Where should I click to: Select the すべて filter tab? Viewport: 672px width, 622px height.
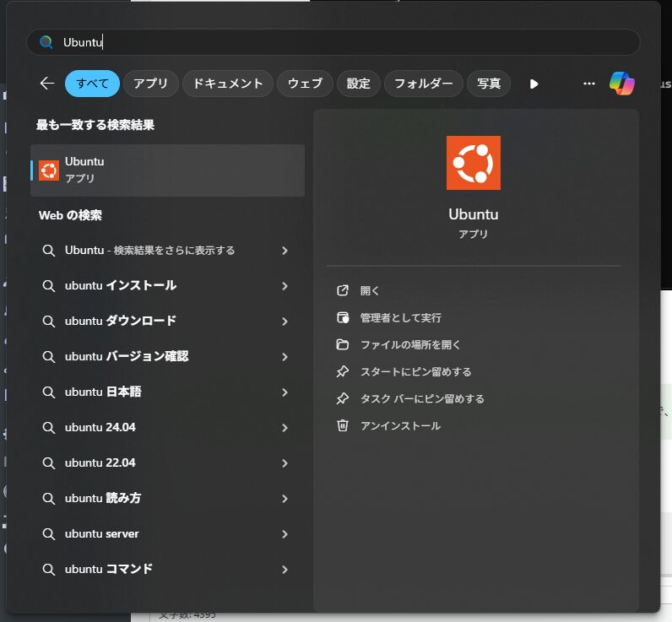pos(92,83)
